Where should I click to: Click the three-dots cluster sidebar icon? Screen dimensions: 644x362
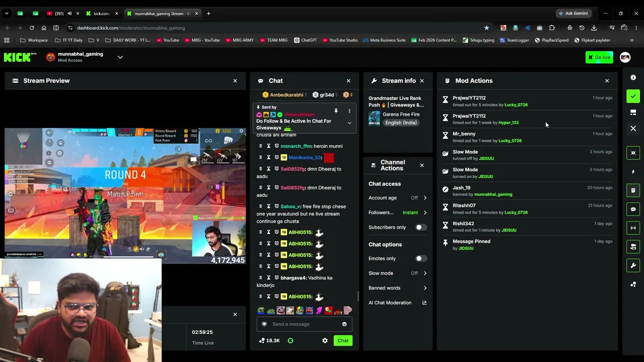click(x=633, y=285)
